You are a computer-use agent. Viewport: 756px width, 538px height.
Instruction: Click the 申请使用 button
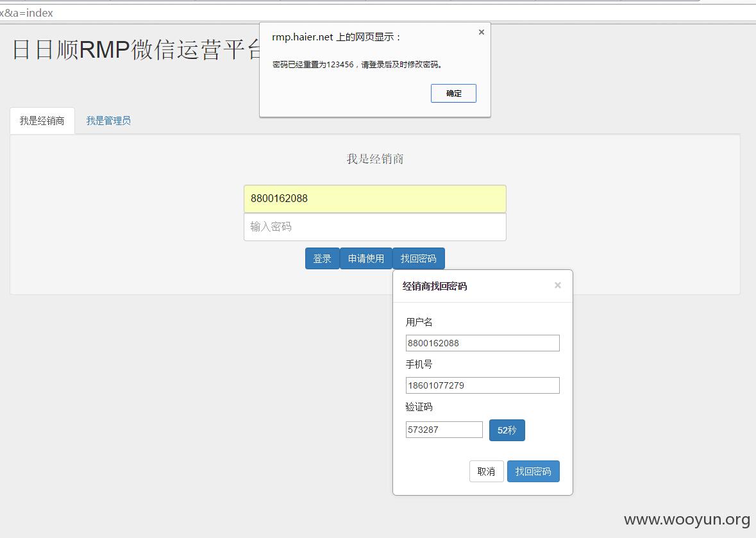pos(366,258)
